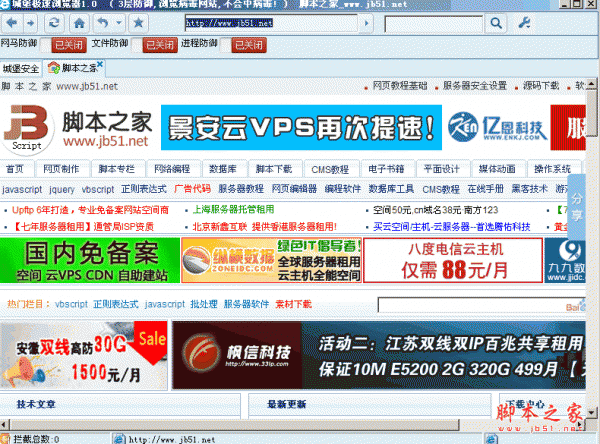Open the undo history dropdown arrow

point(119,23)
